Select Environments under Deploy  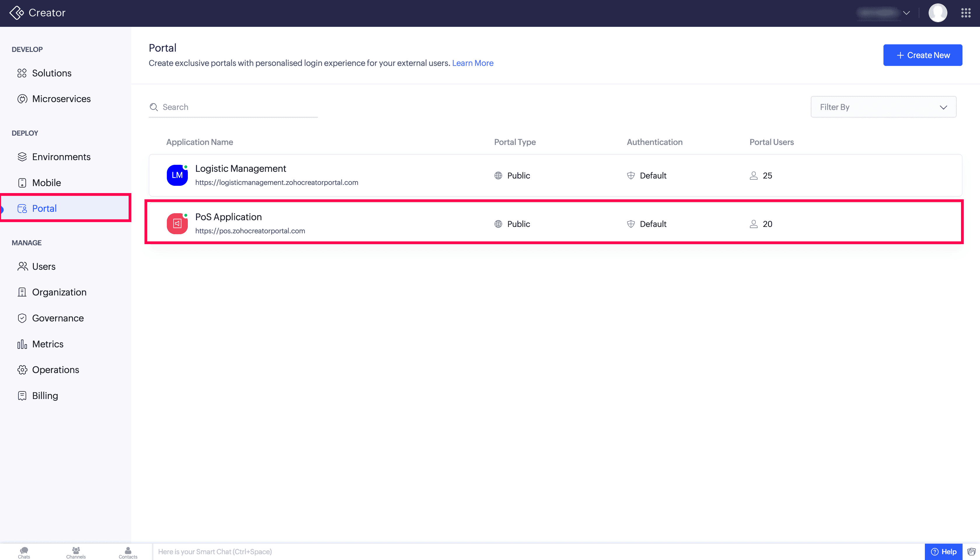point(61,157)
